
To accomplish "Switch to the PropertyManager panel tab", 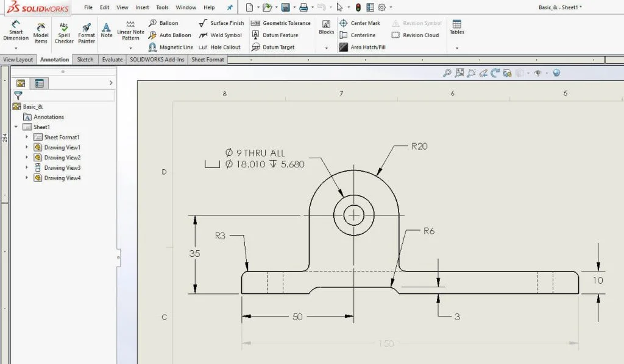I will [40, 83].
